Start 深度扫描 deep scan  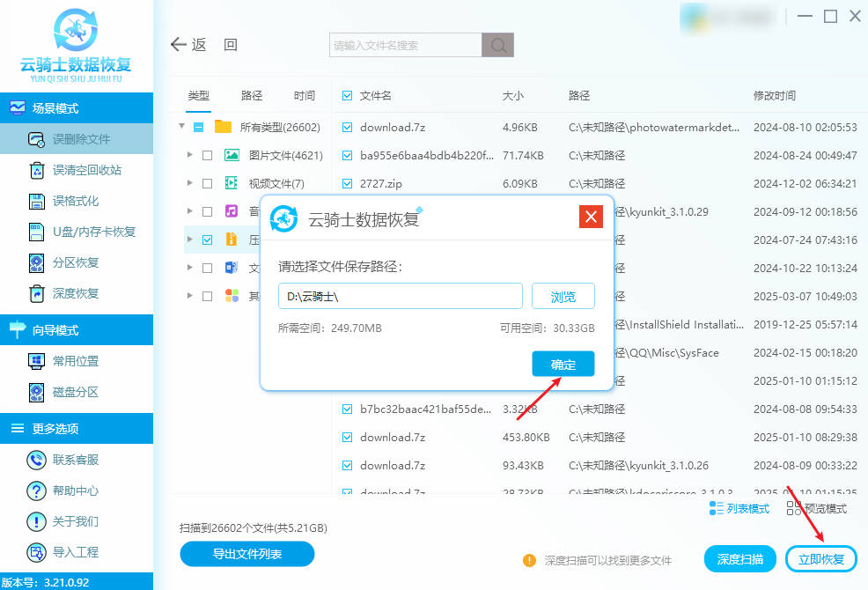point(740,559)
